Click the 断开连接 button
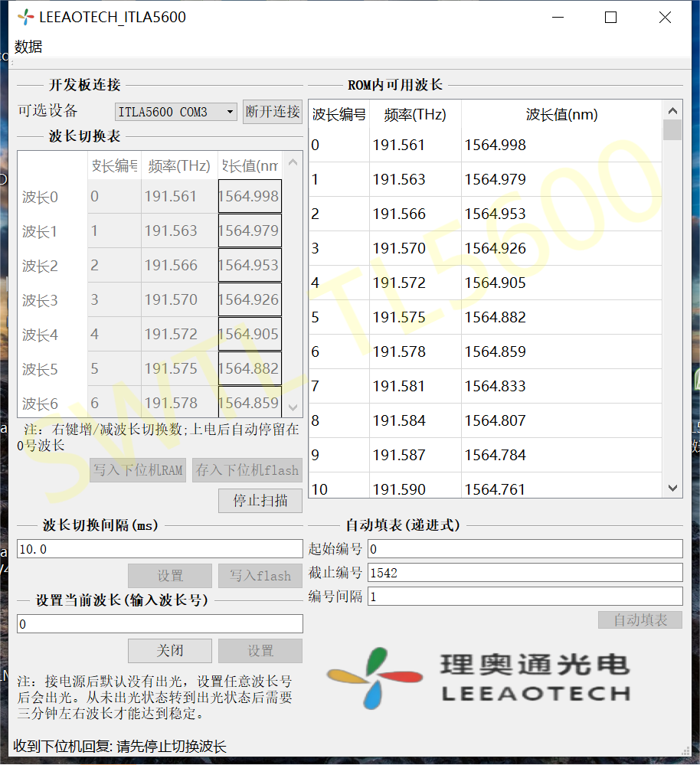Viewport: 700px width, 765px height. (273, 112)
